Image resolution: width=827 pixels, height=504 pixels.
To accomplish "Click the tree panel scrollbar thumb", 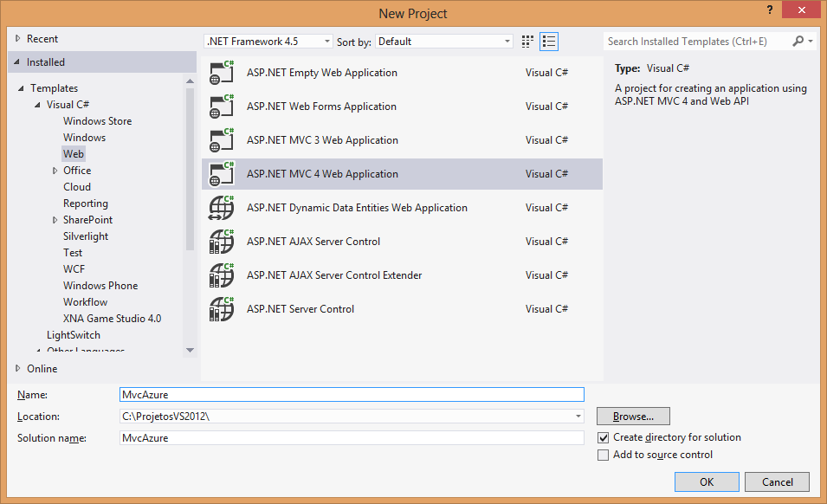I will point(190,169).
